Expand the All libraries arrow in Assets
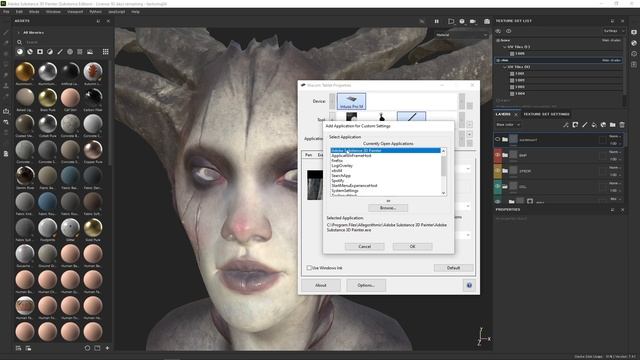640x360 pixels. pos(18,33)
